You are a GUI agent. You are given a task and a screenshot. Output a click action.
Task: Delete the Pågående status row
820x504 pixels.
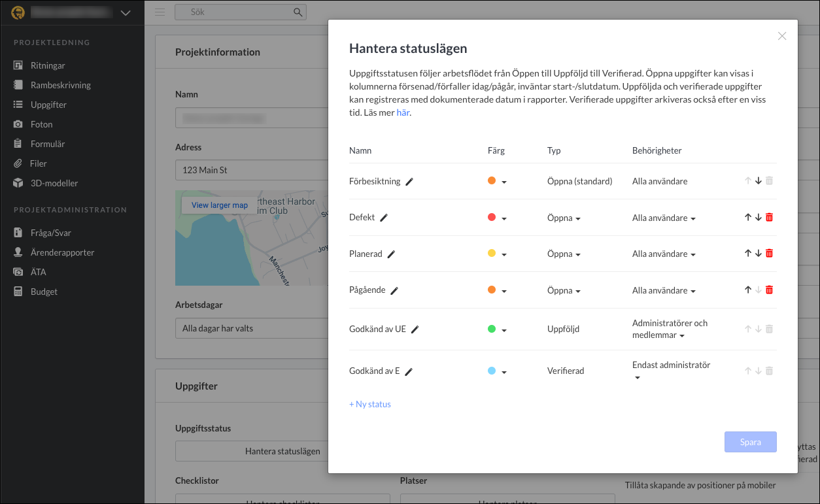click(x=769, y=290)
